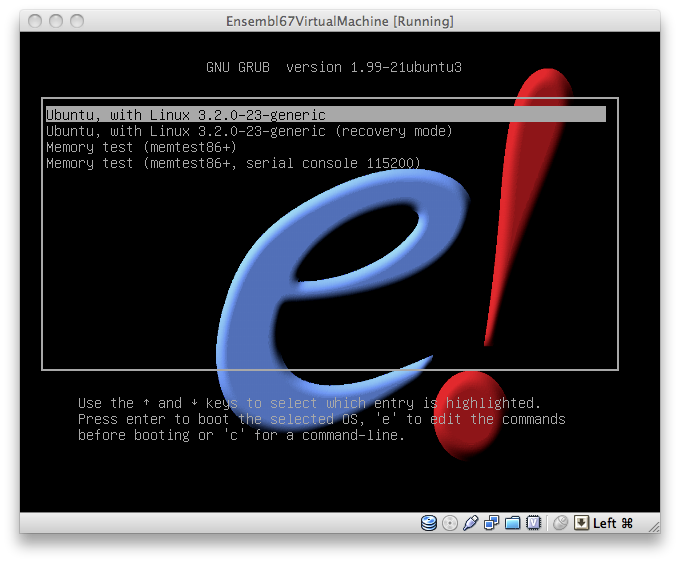Click the red close window button

(x=35, y=21)
